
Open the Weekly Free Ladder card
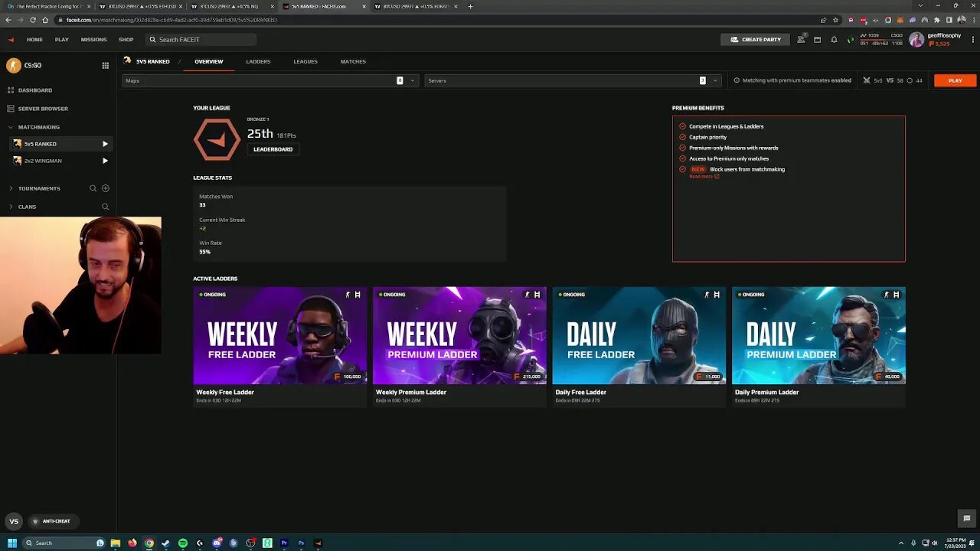click(x=280, y=347)
